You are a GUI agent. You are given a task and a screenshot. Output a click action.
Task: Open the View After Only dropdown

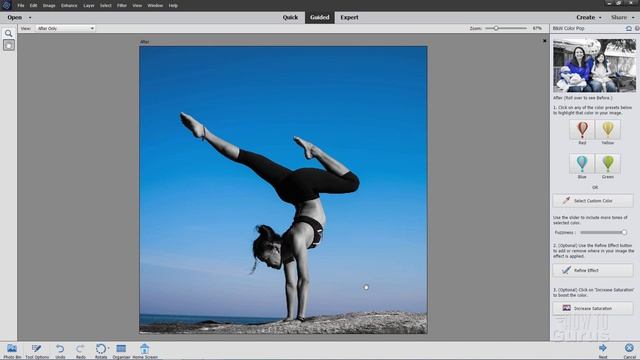pyautogui.click(x=65, y=29)
